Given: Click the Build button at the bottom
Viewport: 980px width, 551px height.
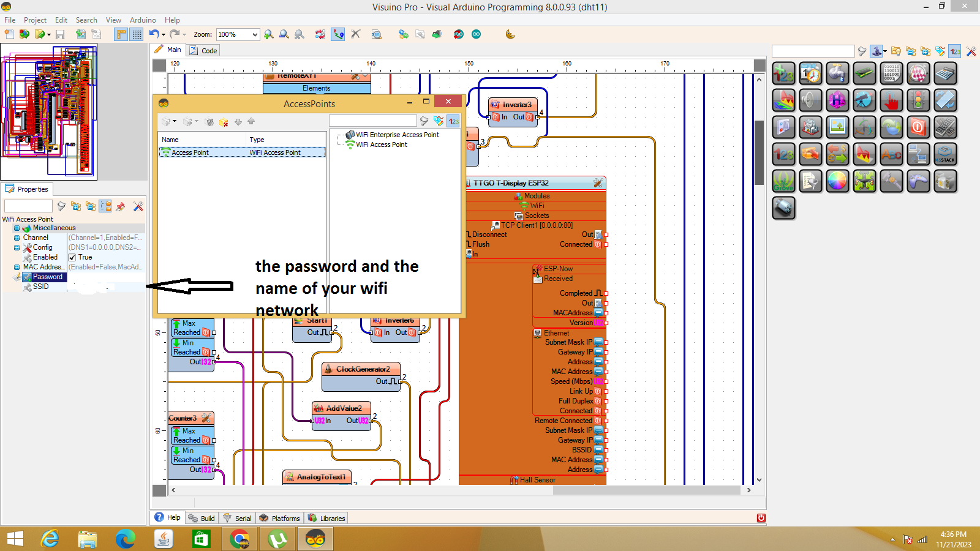Looking at the screenshot, I should click(202, 517).
